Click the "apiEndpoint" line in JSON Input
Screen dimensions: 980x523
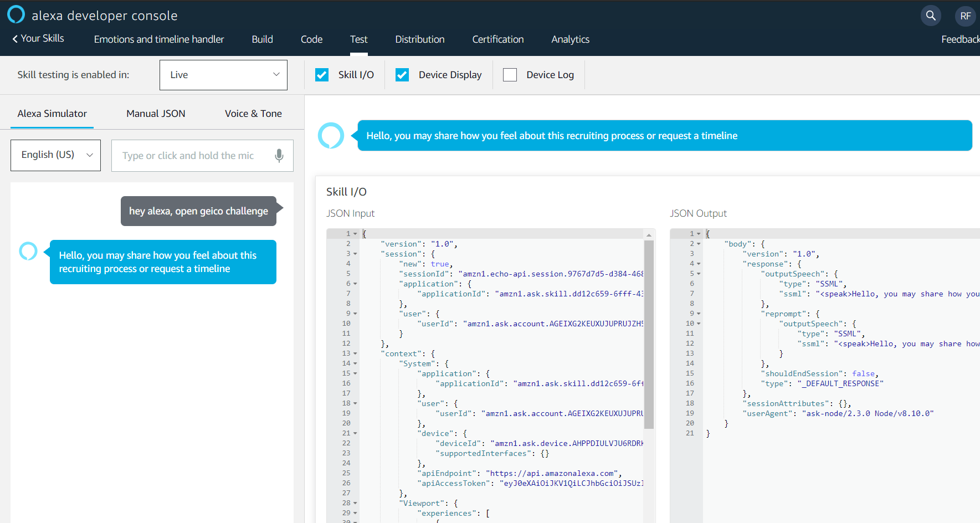(x=520, y=474)
